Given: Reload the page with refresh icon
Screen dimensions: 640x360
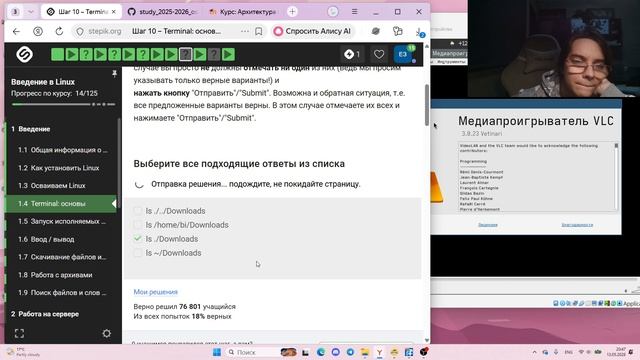Looking at the screenshot, I should pos(59,31).
